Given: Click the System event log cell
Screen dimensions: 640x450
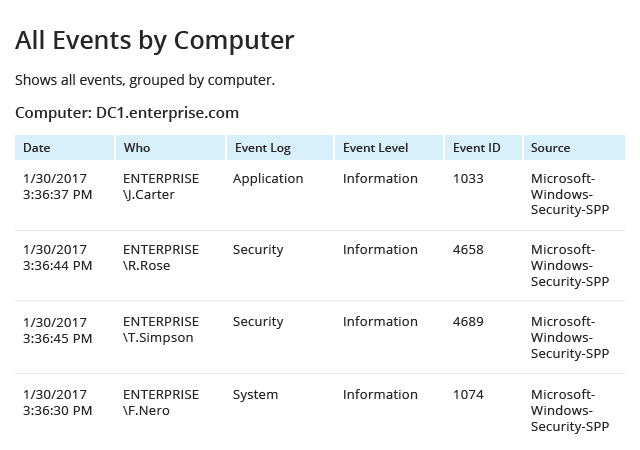Looking at the screenshot, I should [256, 395].
